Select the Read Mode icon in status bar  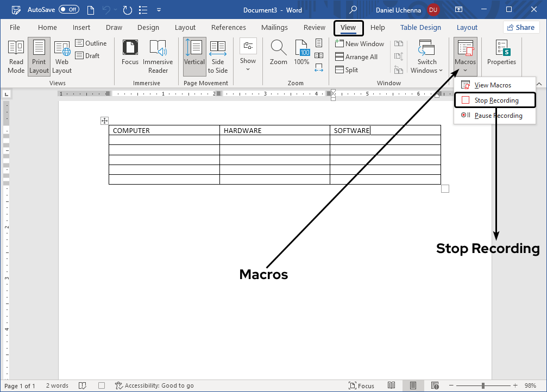[392, 385]
